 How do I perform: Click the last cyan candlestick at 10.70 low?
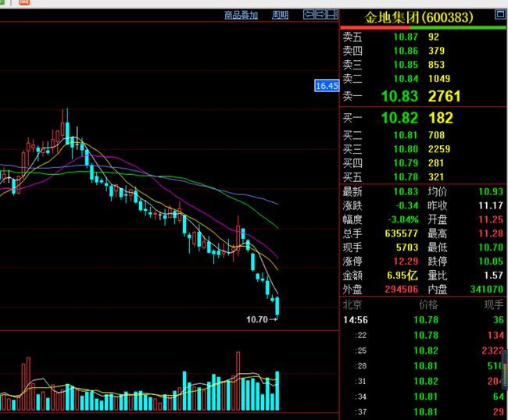point(277,306)
